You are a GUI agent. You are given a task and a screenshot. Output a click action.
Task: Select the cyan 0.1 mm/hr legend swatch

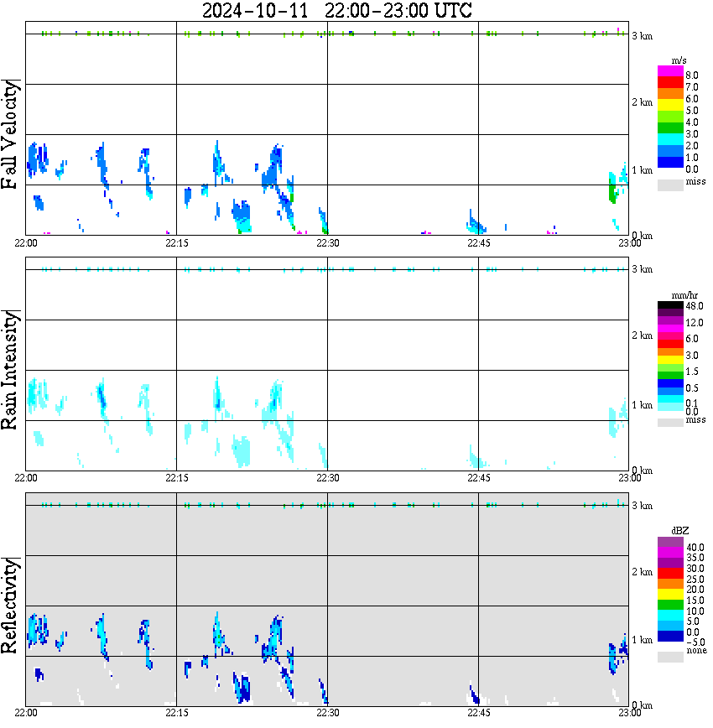tap(670, 399)
